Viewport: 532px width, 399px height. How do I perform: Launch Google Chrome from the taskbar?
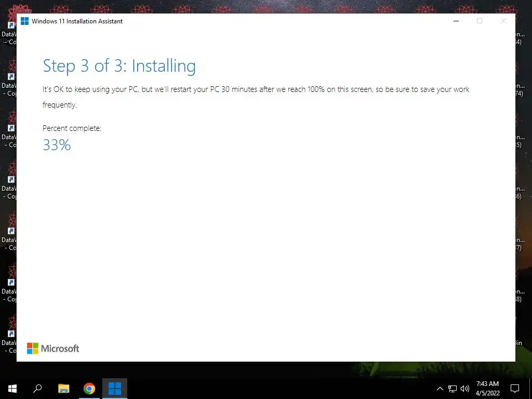click(x=89, y=389)
